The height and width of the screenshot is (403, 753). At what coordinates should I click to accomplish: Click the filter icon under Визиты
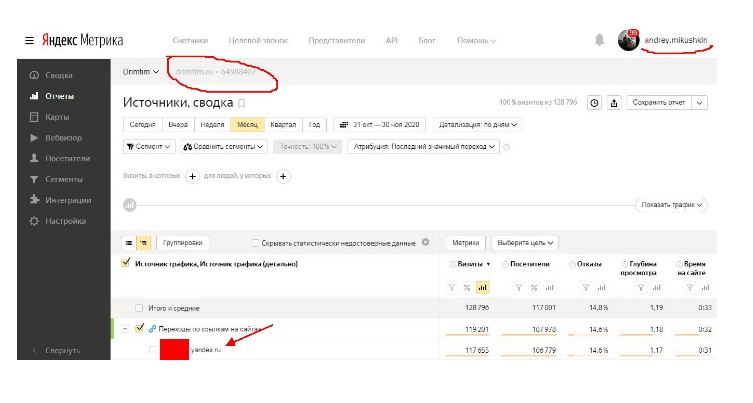click(x=452, y=288)
